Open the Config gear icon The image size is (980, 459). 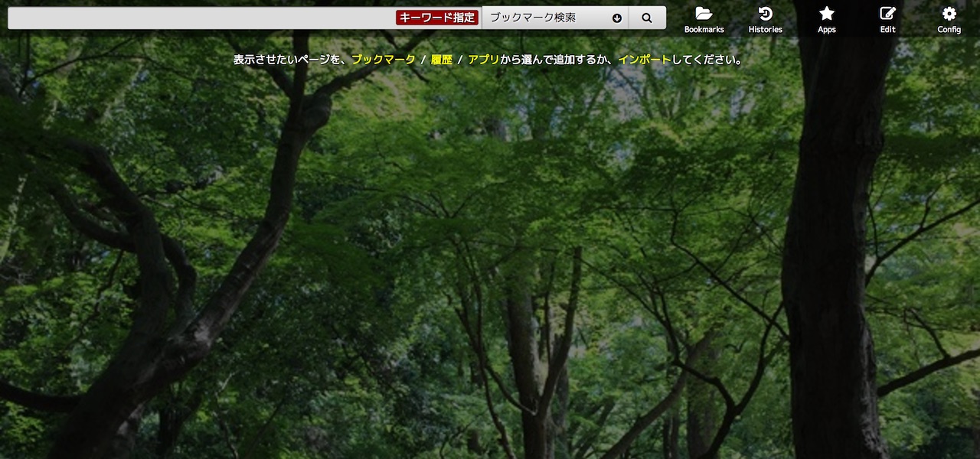(949, 14)
